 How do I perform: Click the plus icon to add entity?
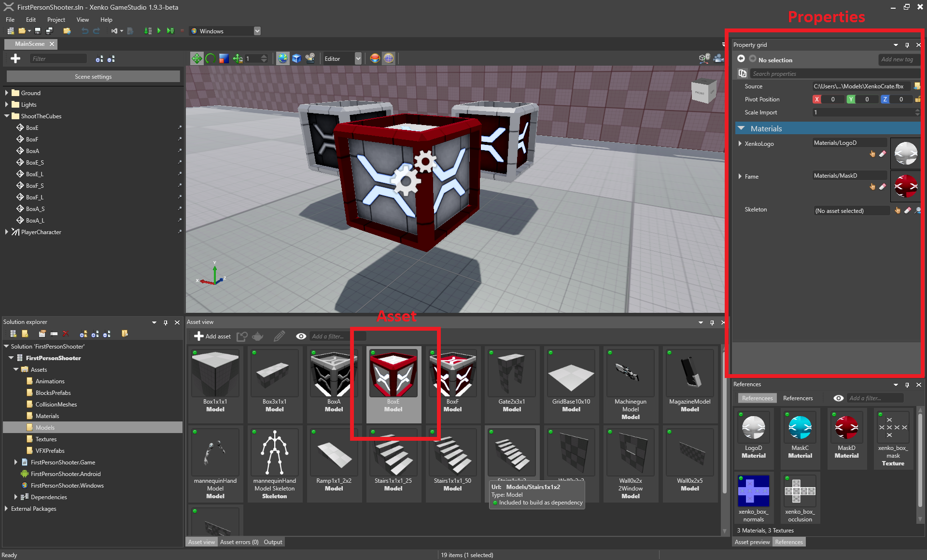[15, 58]
